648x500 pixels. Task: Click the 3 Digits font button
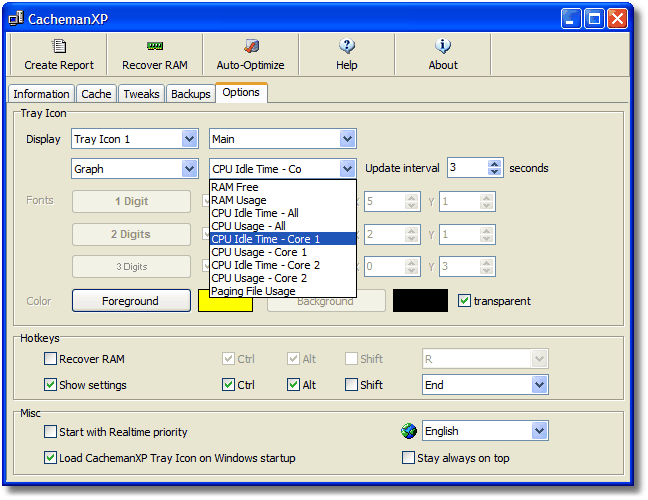pyautogui.click(x=131, y=267)
